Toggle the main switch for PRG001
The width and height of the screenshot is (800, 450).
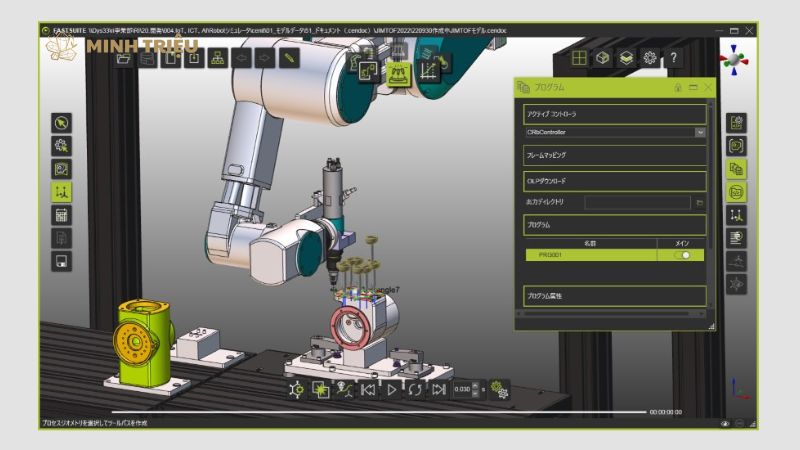(682, 255)
